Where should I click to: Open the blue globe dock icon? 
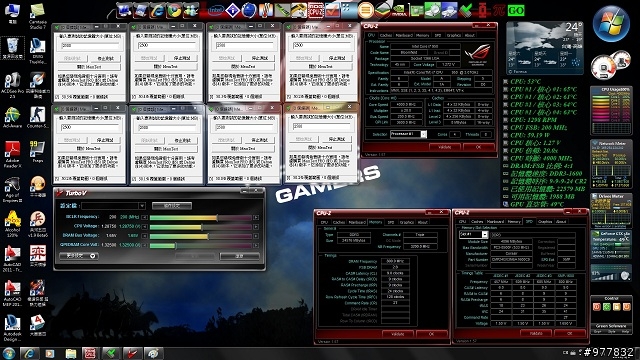(x=249, y=10)
